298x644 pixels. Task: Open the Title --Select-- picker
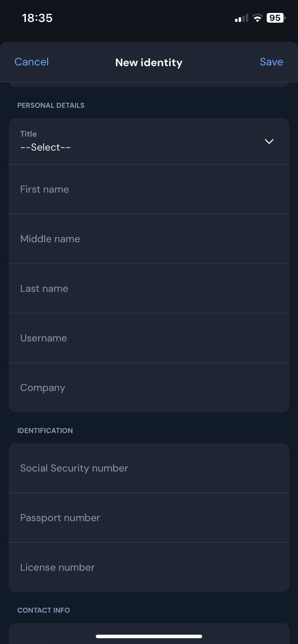[x=45, y=147]
